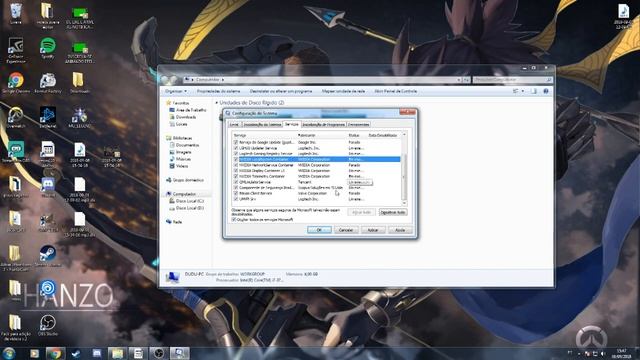This screenshot has height=360, width=640.
Task: Select the Serviços tab
Action: [291, 124]
